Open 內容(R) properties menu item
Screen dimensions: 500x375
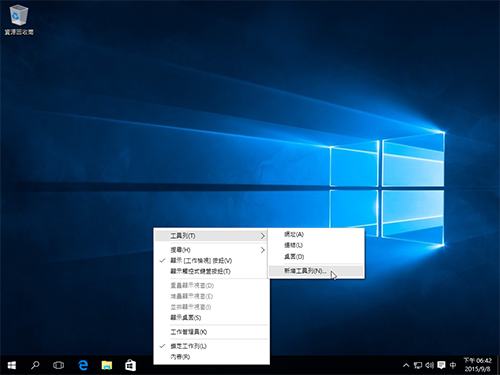(x=211, y=357)
